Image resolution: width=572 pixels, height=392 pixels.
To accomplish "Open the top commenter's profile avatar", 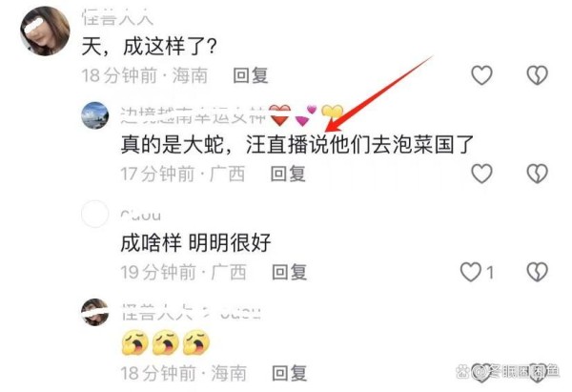I will pyautogui.click(x=45, y=31).
